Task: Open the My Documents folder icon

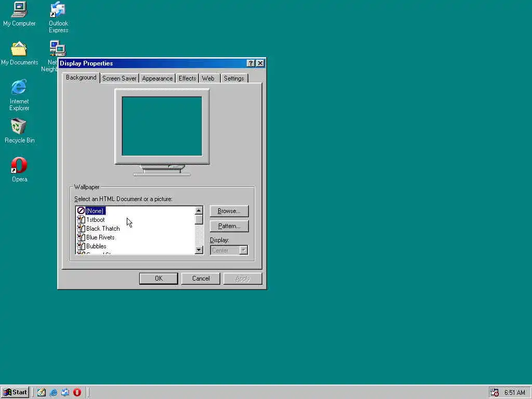Action: click(19, 54)
